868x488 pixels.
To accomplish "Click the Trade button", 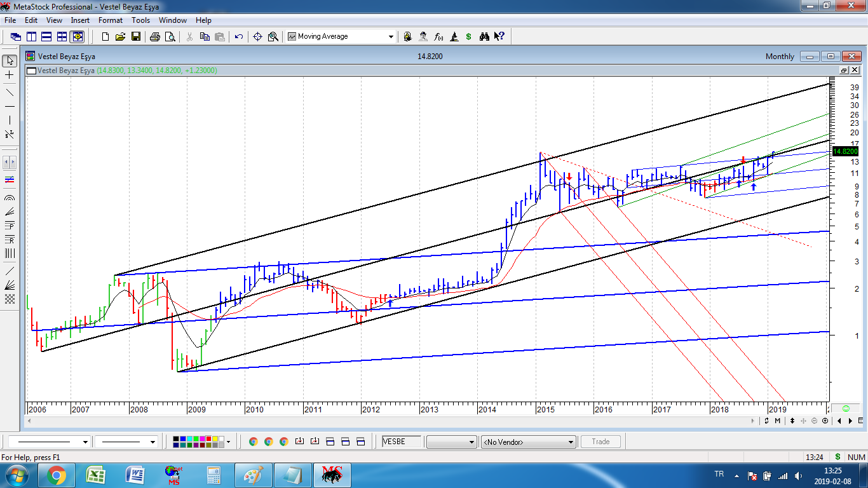I will pyautogui.click(x=600, y=442).
